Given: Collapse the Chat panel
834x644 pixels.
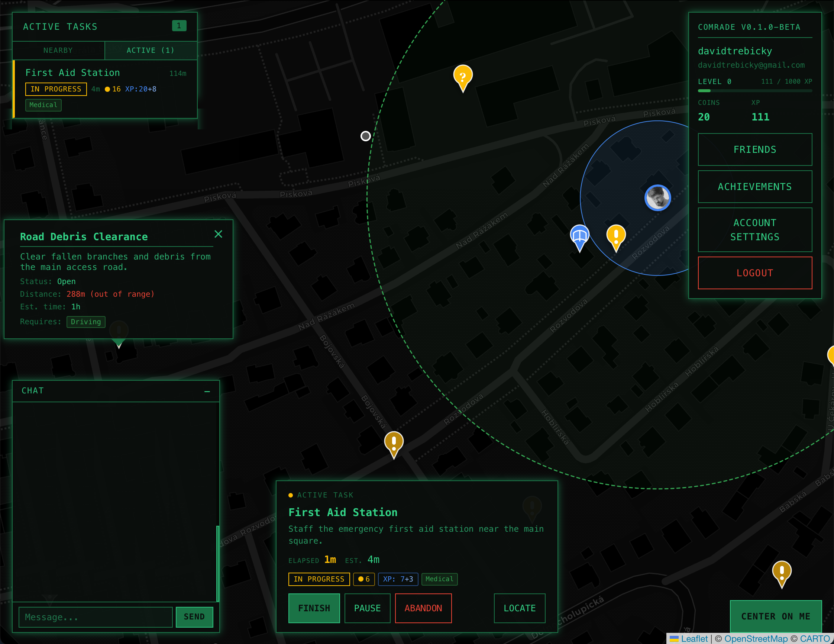Looking at the screenshot, I should pyautogui.click(x=207, y=392).
